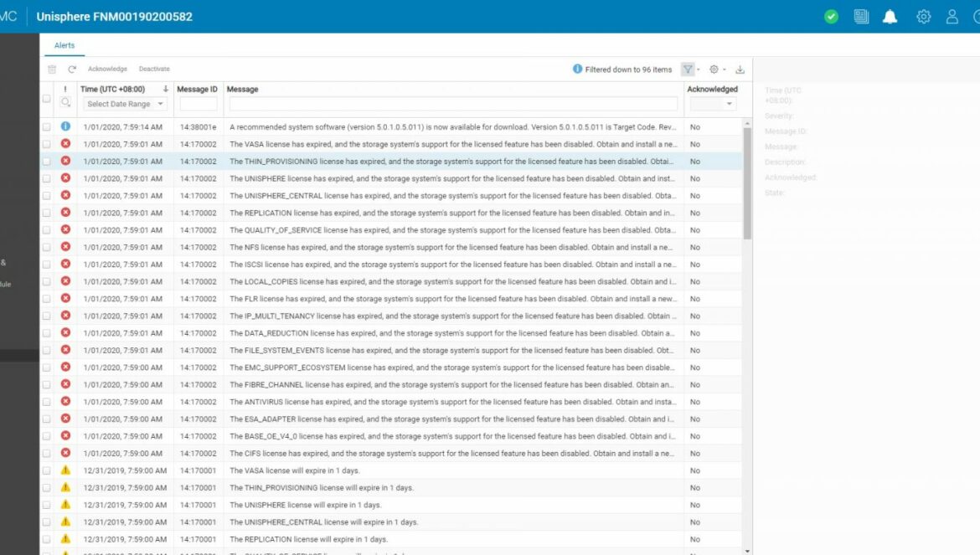Open the jobs list icon in header

pyautogui.click(x=860, y=17)
